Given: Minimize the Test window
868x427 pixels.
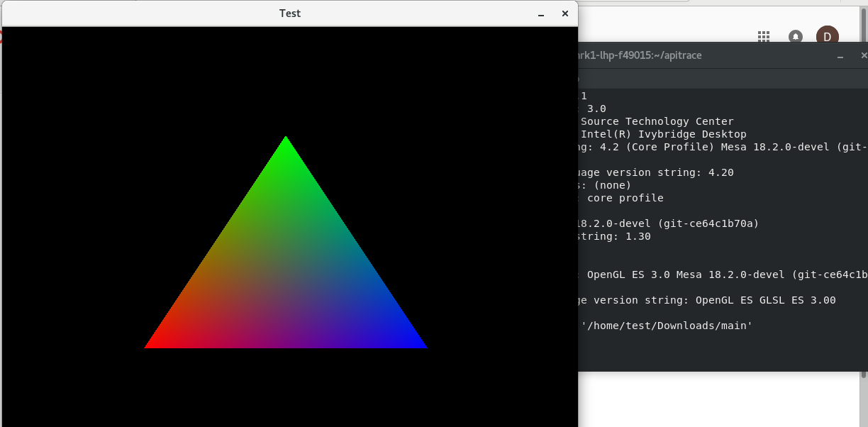Looking at the screenshot, I should tap(541, 13).
